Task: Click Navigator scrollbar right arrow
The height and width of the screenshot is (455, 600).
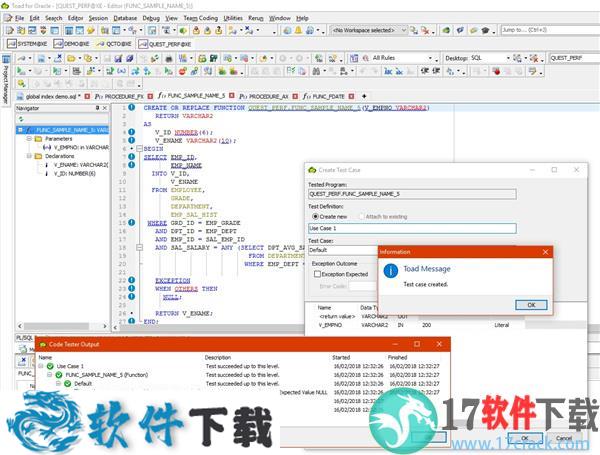Action: point(105,326)
